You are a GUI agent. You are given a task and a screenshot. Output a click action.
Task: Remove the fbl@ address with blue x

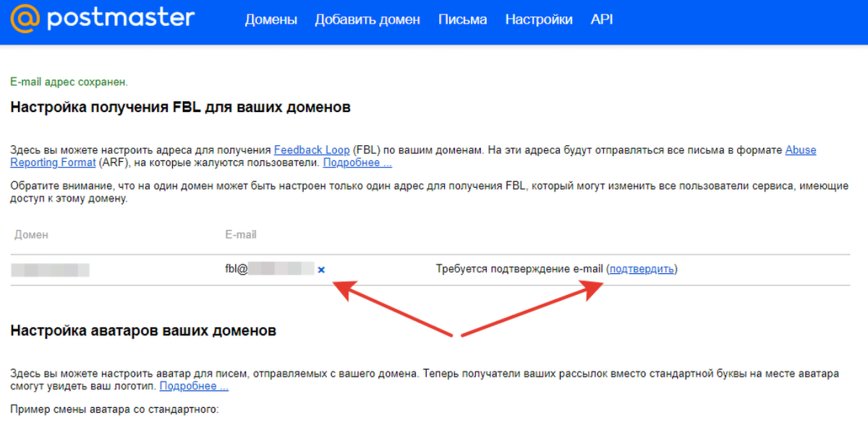tap(322, 270)
